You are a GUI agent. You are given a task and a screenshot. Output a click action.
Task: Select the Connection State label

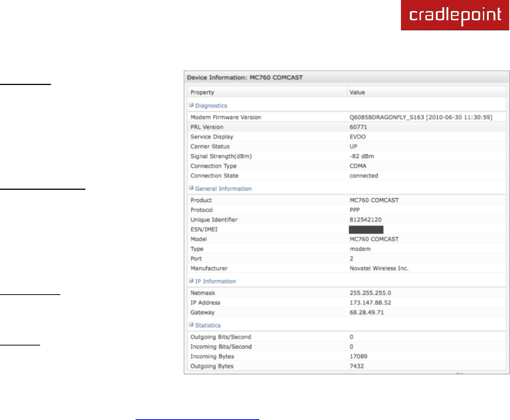pos(214,176)
